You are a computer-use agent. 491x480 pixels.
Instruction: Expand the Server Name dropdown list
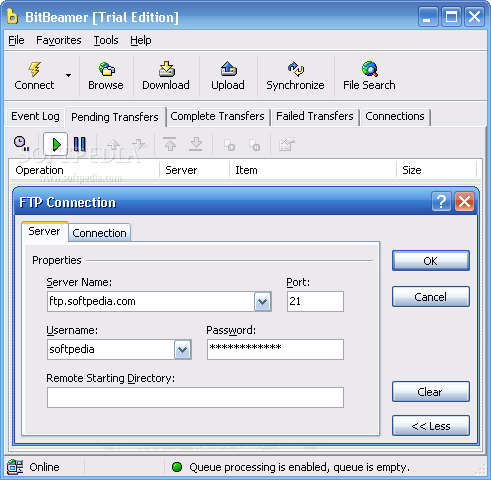pyautogui.click(x=263, y=302)
